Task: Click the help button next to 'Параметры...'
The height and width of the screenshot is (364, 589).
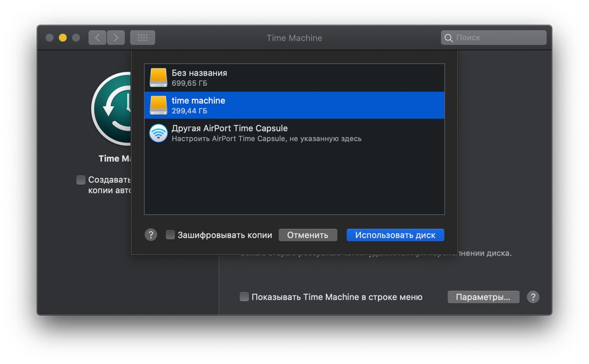Action: click(533, 297)
